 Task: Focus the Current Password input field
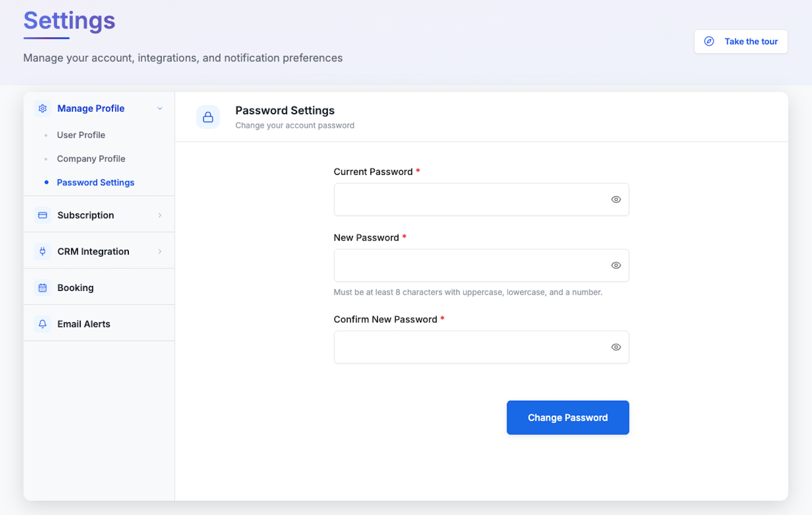coord(481,199)
